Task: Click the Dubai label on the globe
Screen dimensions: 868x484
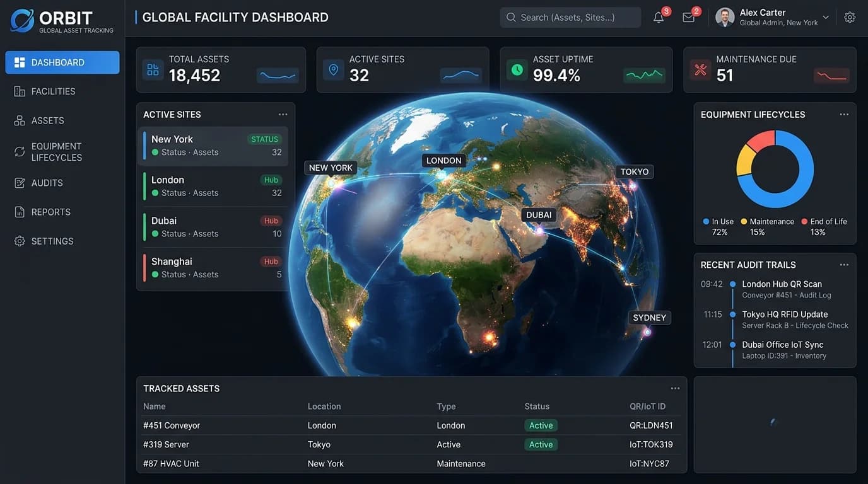Action: (539, 215)
